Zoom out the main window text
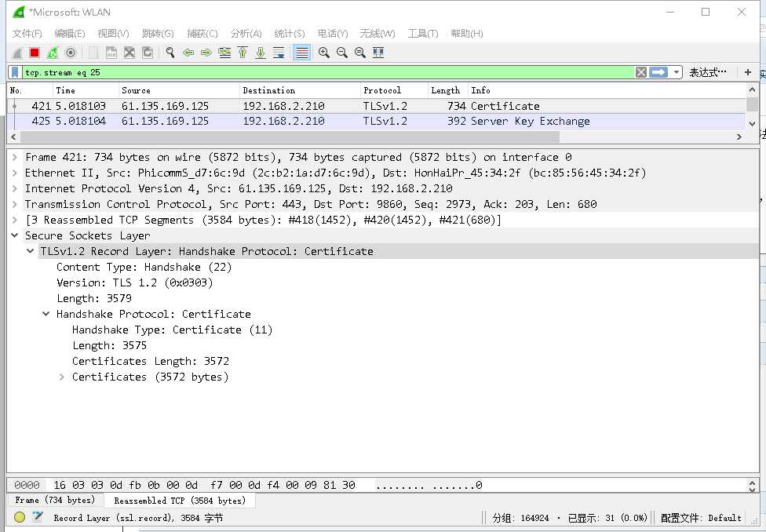The image size is (766, 532). (x=342, y=53)
